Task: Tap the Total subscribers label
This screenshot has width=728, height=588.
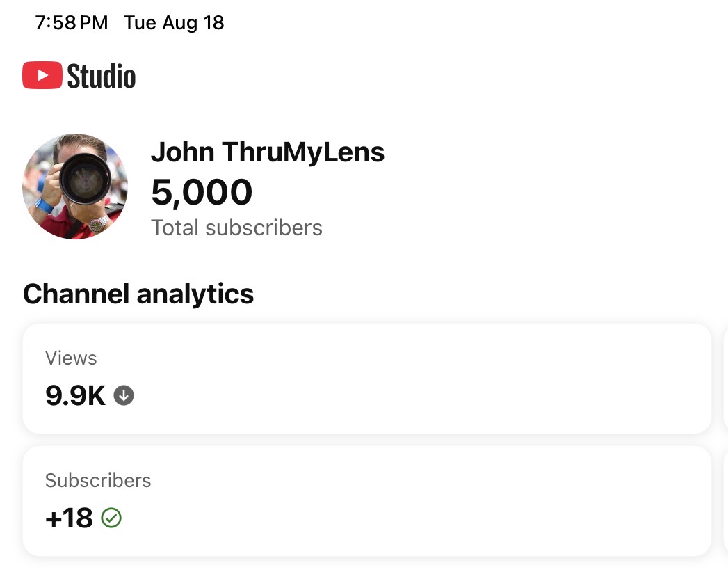Action: click(237, 228)
